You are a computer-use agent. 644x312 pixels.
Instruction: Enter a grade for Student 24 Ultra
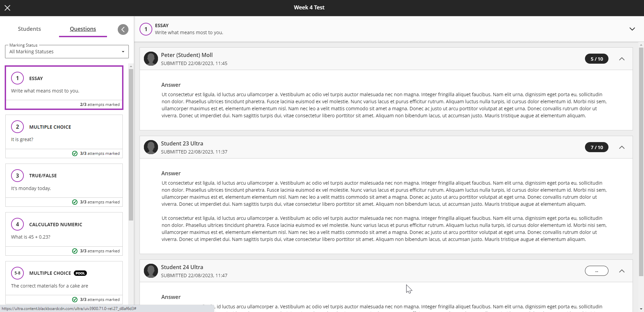coord(596,271)
